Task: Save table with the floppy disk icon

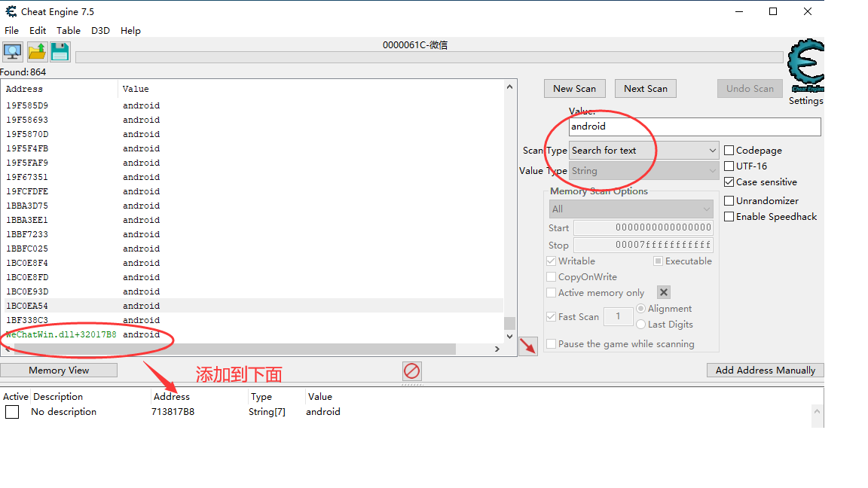Action: pyautogui.click(x=60, y=52)
